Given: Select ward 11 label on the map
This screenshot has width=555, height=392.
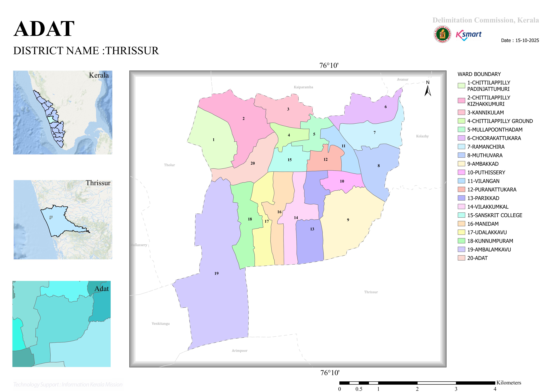Looking at the screenshot, I should [343, 146].
